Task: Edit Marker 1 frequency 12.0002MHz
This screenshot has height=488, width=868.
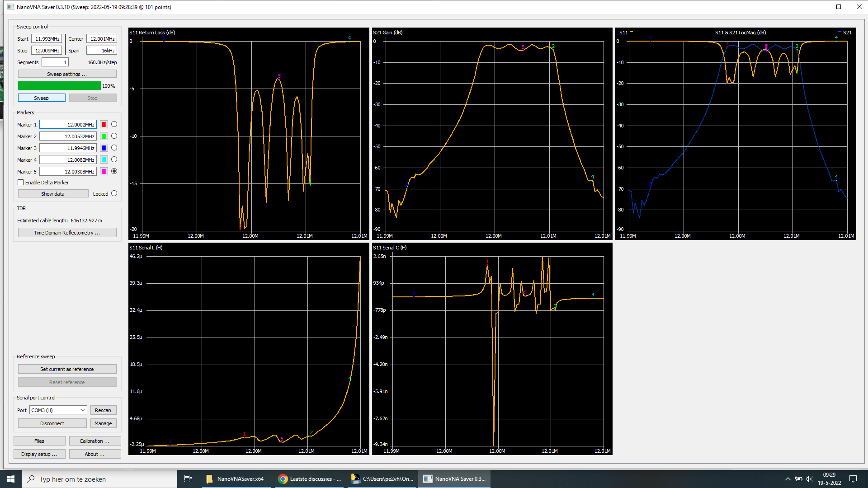Action: point(68,124)
